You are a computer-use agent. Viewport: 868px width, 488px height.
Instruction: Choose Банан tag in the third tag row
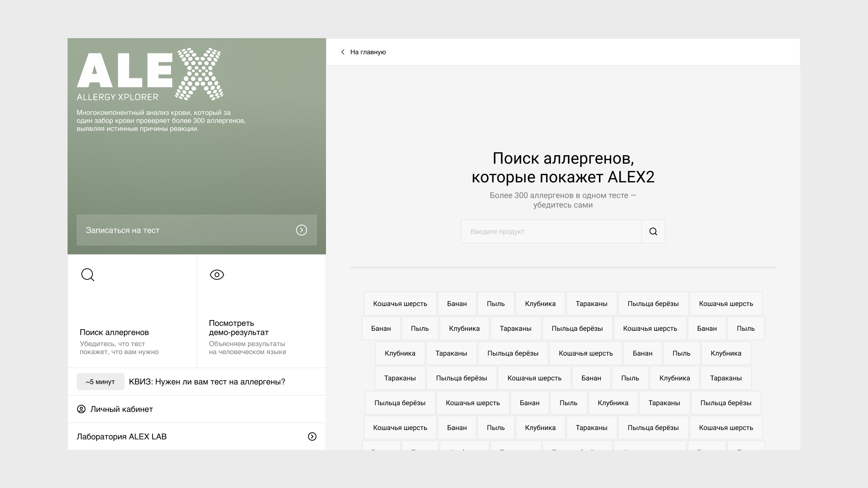[642, 353]
